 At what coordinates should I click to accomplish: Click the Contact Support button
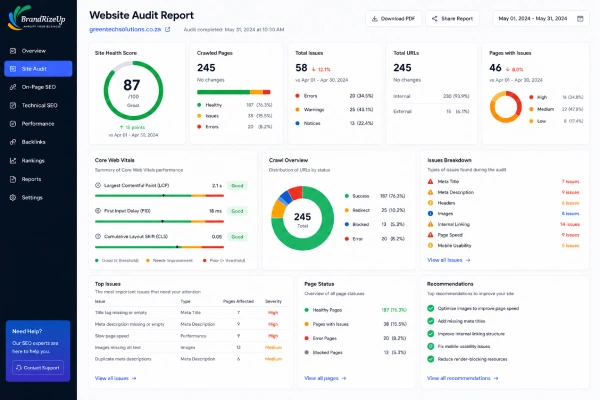coord(38,368)
